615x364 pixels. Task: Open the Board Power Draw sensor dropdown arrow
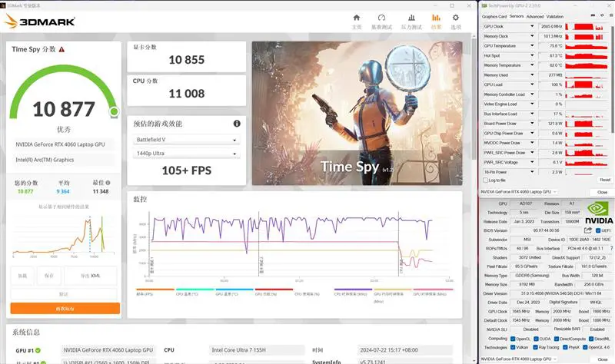pyautogui.click(x=532, y=124)
